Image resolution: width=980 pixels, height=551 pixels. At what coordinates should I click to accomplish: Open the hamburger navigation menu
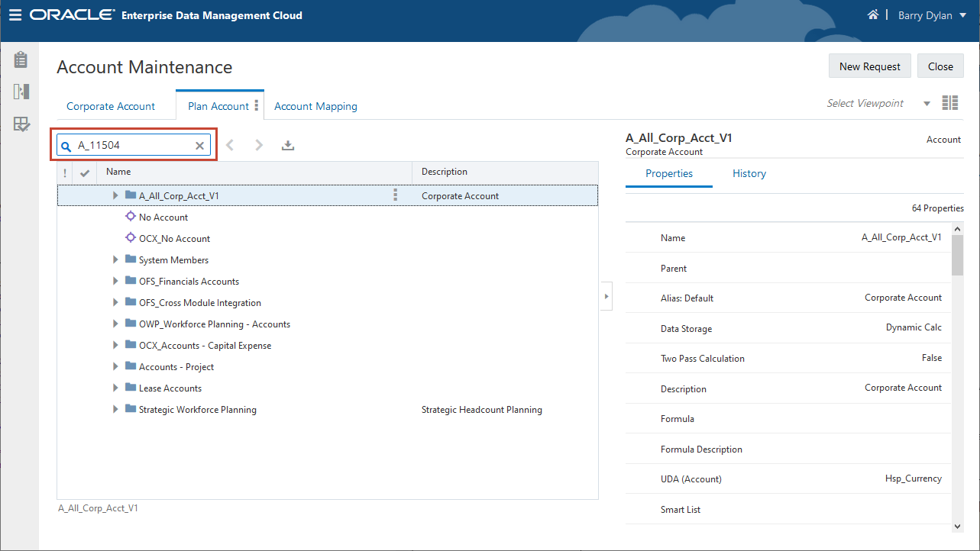pyautogui.click(x=15, y=15)
